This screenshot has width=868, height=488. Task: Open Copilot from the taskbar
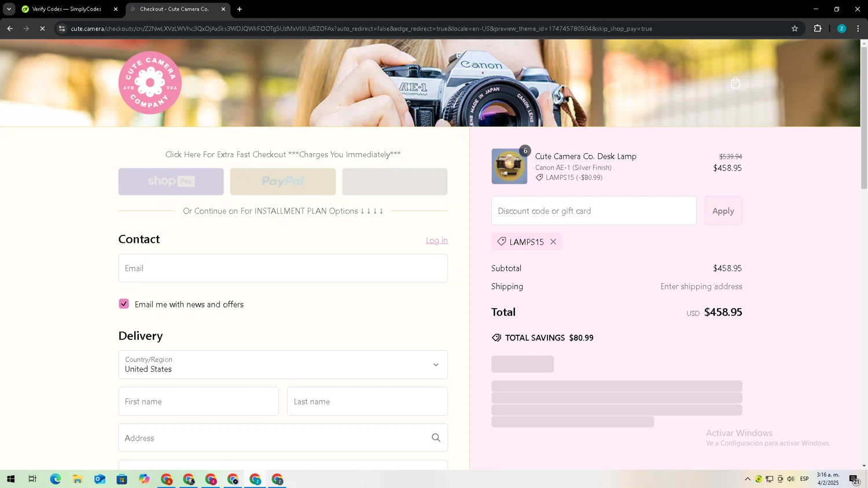pyautogui.click(x=144, y=479)
